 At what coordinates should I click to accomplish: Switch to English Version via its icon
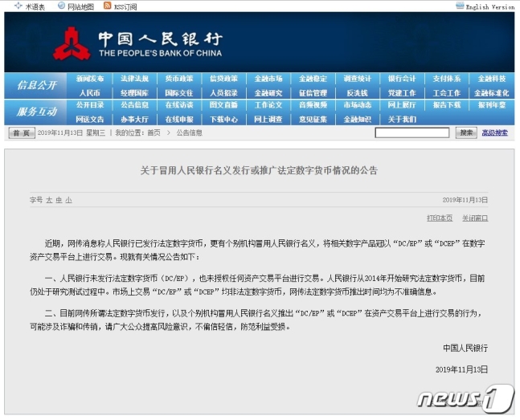pos(460,6)
